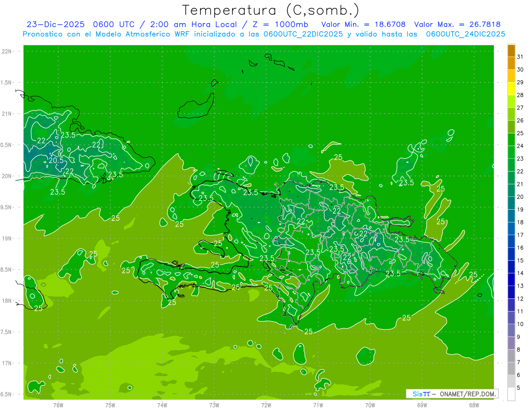Click the "20N" latitude axis label

coord(7,176)
